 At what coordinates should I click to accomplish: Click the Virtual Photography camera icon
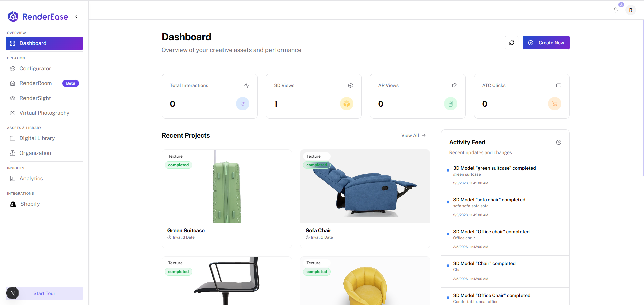[13, 113]
